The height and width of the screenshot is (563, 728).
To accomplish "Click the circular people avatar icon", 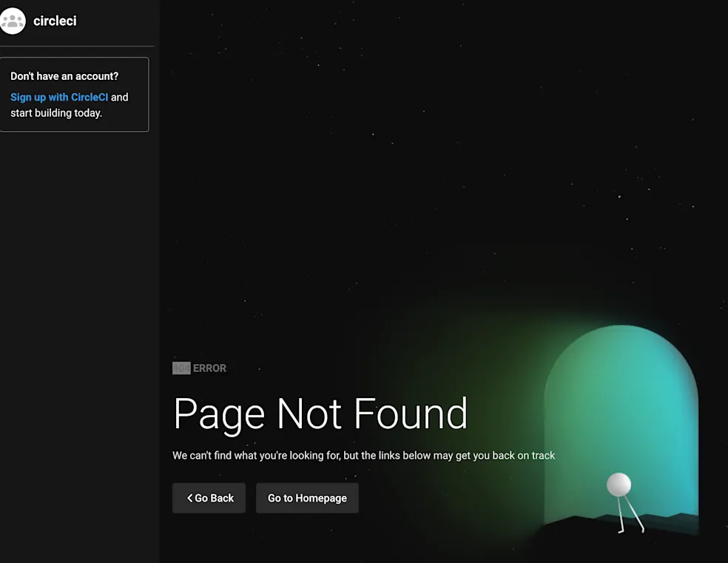I will (x=13, y=21).
